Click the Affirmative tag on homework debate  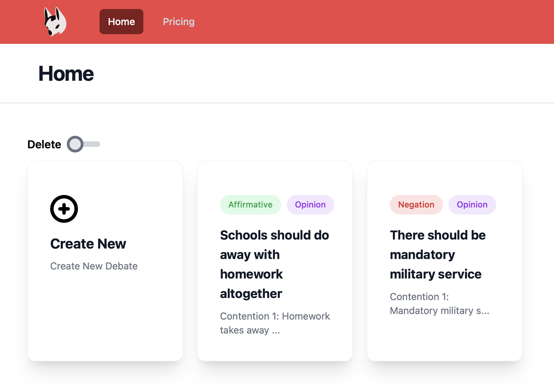pos(251,205)
